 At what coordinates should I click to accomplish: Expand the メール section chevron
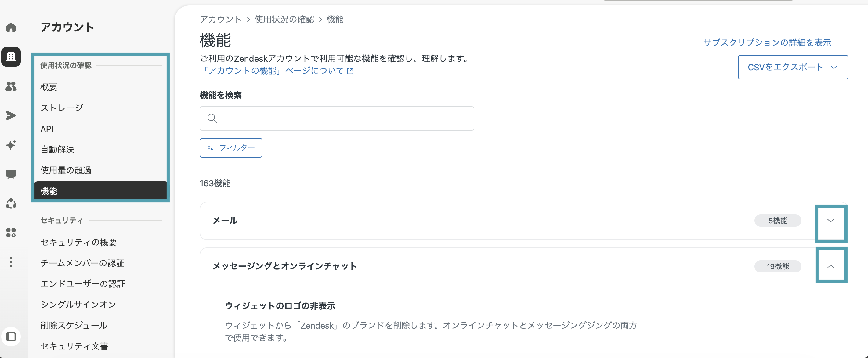pyautogui.click(x=830, y=221)
